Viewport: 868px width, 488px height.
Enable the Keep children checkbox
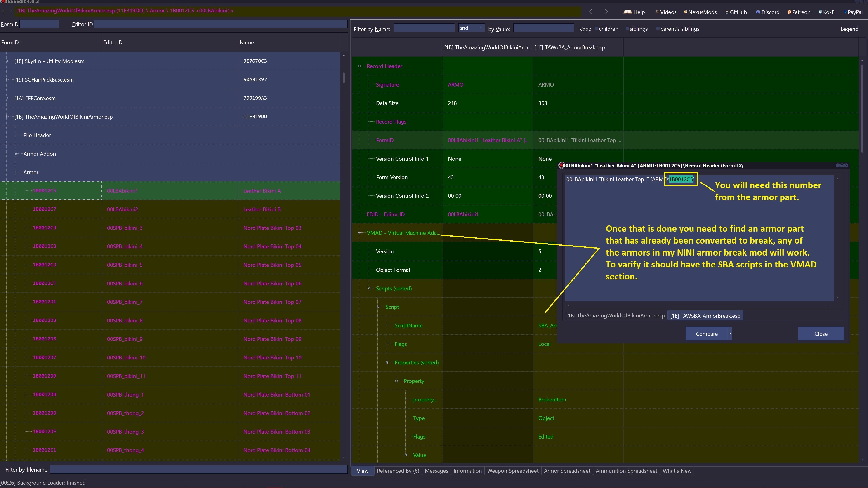[597, 29]
